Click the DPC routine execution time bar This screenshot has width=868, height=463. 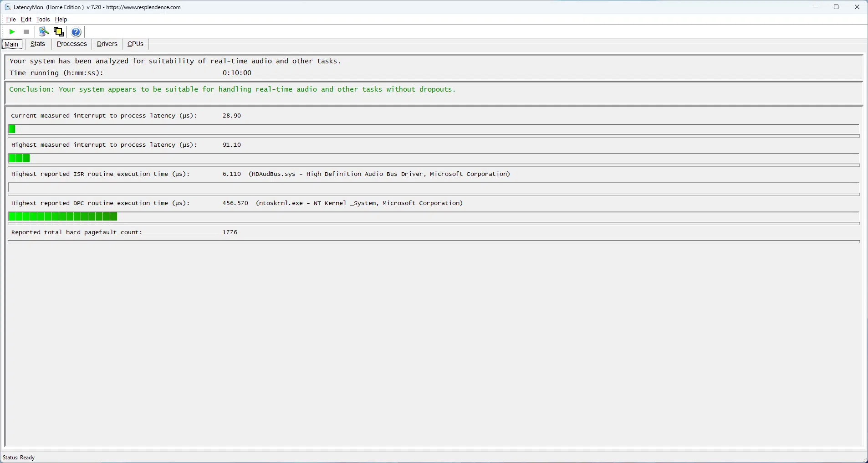[63, 217]
